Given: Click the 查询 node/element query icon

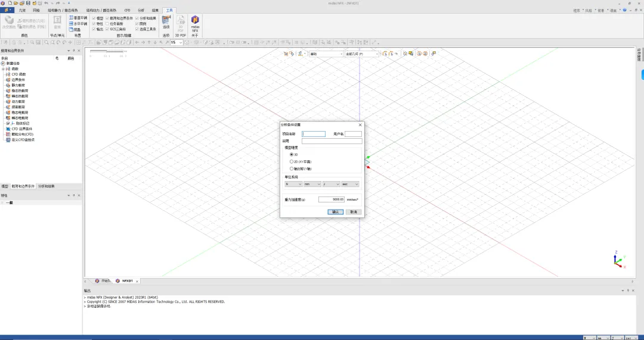Looking at the screenshot, I should coord(57,23).
